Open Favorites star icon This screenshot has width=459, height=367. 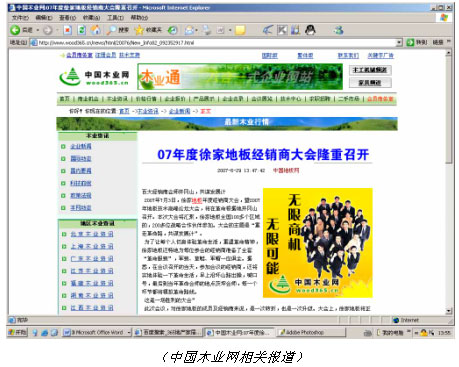(x=139, y=30)
